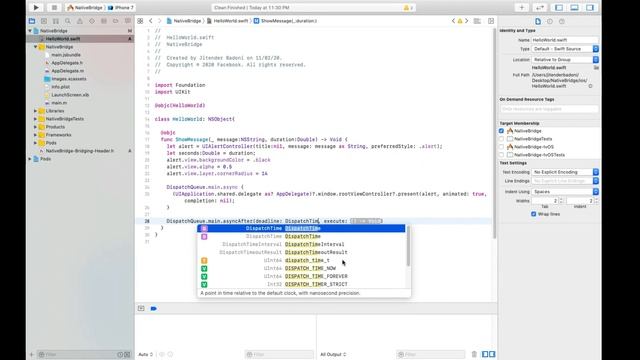Click the toolbar warnings count badge
The image size is (640, 360).
pyautogui.click(x=408, y=8)
